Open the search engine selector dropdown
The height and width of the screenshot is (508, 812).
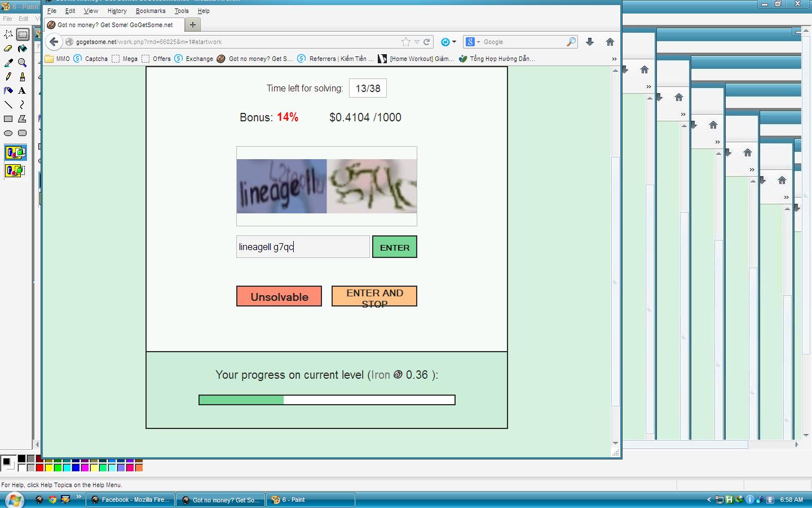(473, 42)
